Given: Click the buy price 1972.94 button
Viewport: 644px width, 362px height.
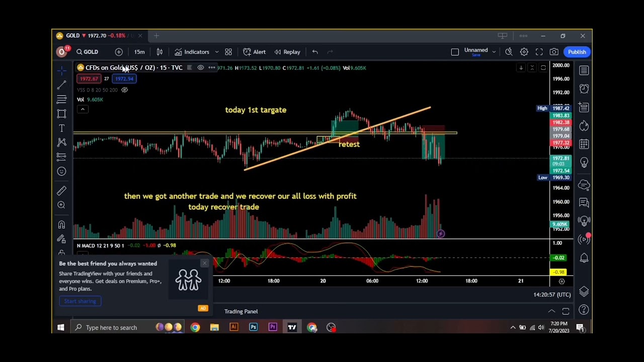Looking at the screenshot, I should (124, 79).
